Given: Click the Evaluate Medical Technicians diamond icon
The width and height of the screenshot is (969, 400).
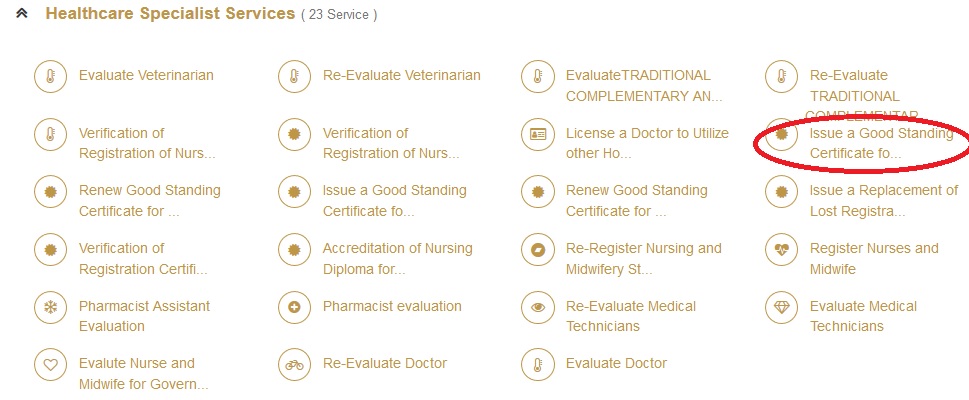Looking at the screenshot, I should (x=779, y=307).
